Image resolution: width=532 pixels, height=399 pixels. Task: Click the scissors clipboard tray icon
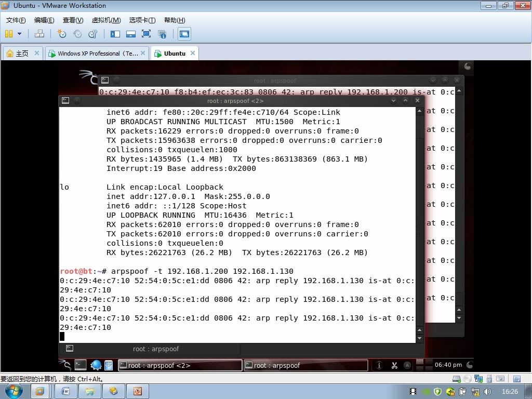tap(394, 365)
